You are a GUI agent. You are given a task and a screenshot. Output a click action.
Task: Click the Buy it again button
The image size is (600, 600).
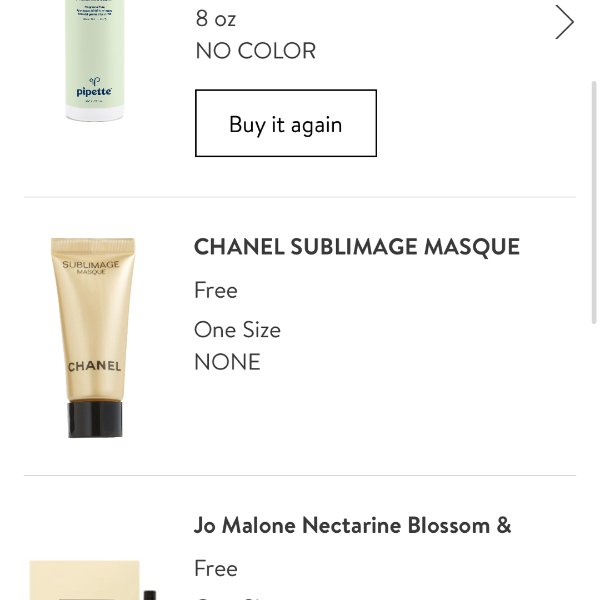coord(286,123)
